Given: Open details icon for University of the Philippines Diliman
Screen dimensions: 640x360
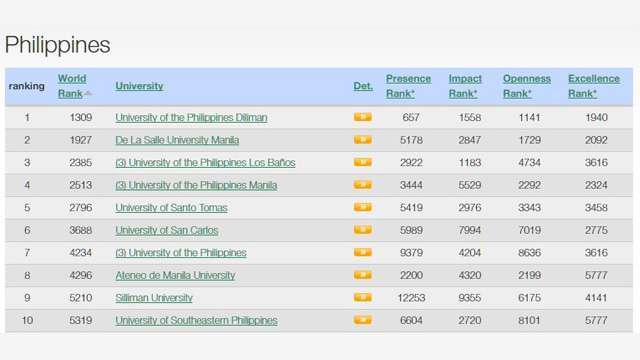Looking at the screenshot, I should [x=362, y=118].
